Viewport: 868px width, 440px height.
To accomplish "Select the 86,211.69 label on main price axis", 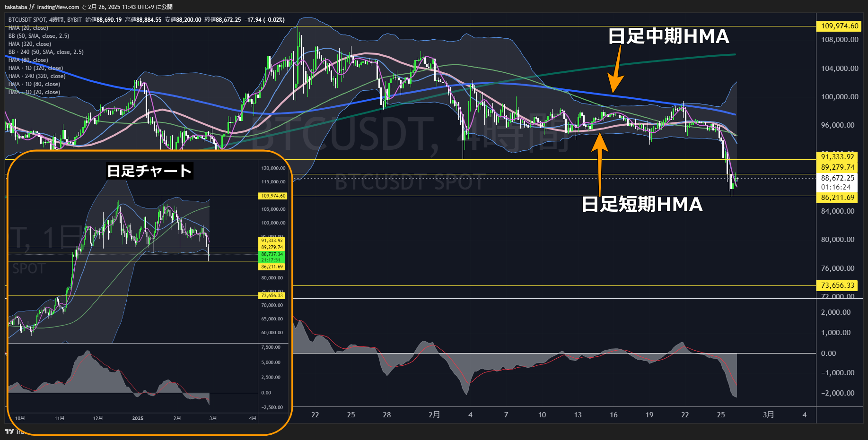I will [x=837, y=198].
